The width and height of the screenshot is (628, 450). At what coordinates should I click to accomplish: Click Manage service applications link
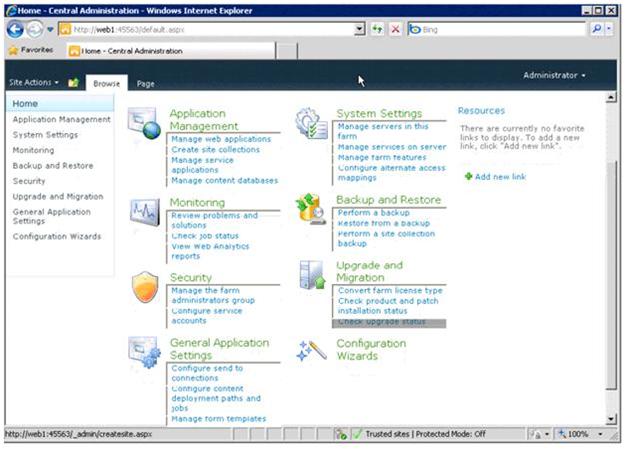[202, 165]
